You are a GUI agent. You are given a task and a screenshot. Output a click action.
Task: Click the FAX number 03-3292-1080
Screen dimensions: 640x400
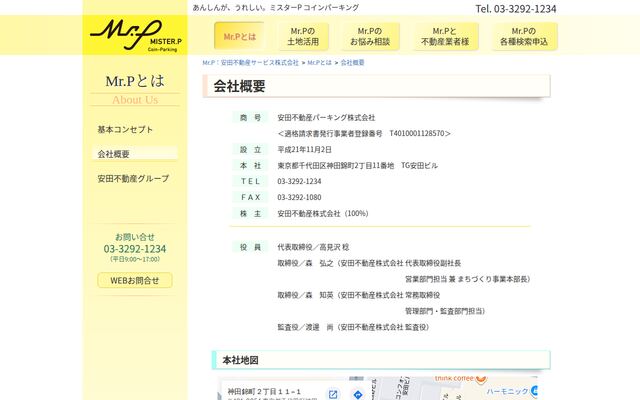299,197
